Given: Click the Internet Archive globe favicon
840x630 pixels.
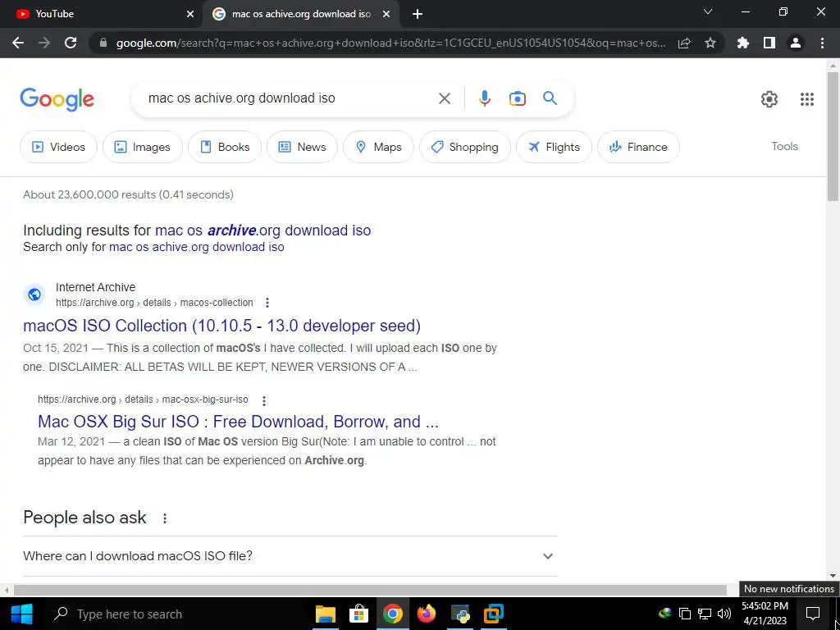Looking at the screenshot, I should pos(34,294).
